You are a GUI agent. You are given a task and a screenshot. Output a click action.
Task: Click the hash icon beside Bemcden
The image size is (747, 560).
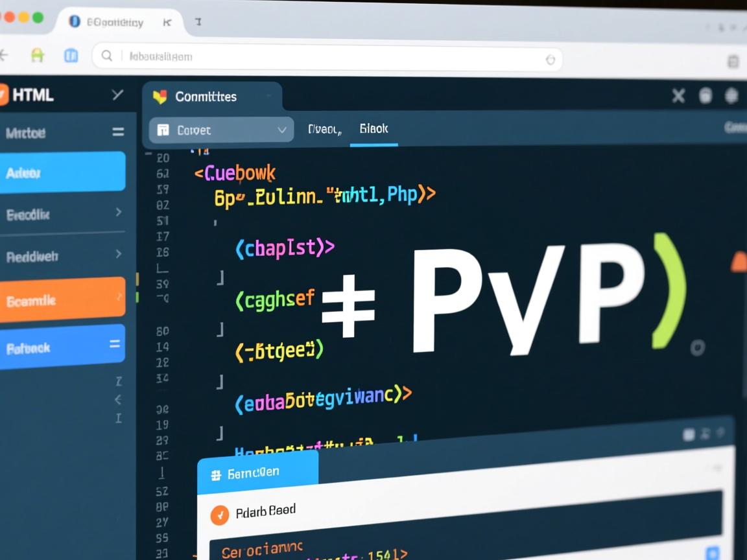[216, 475]
